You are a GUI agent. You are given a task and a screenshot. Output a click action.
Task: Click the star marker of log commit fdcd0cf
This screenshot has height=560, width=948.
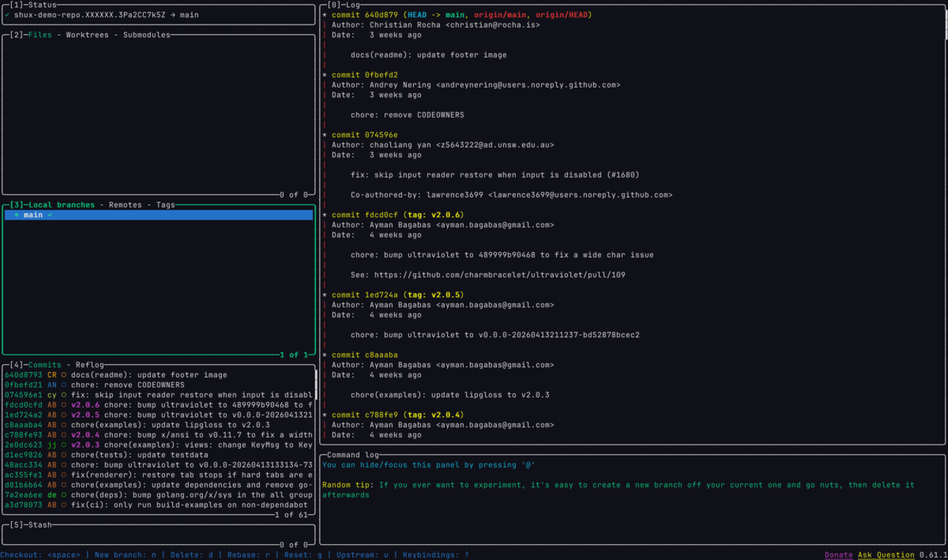[324, 215]
